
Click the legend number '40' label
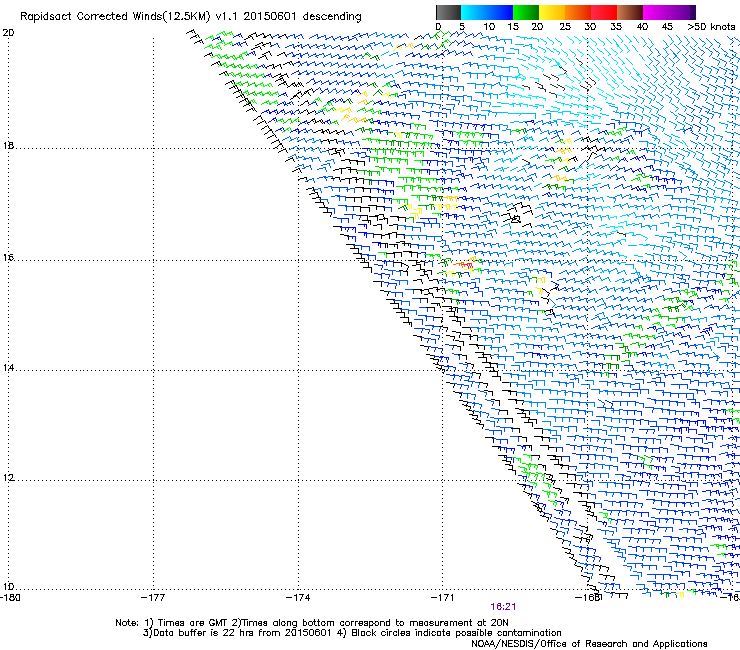click(x=642, y=27)
